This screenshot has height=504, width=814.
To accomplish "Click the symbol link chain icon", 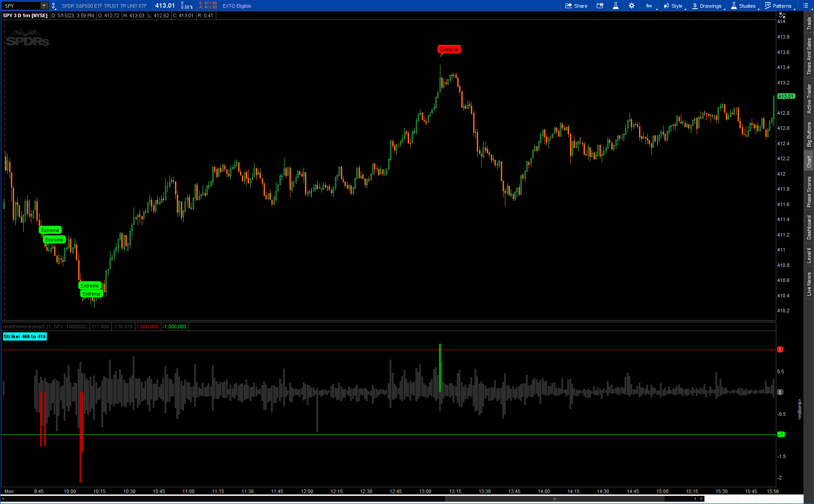I will tap(53, 6).
